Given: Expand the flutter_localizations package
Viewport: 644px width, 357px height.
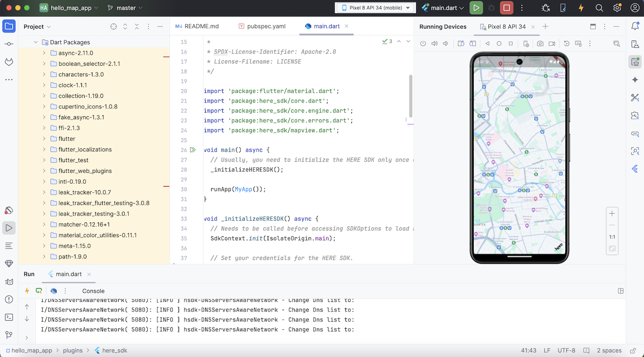Looking at the screenshot, I should point(44,149).
